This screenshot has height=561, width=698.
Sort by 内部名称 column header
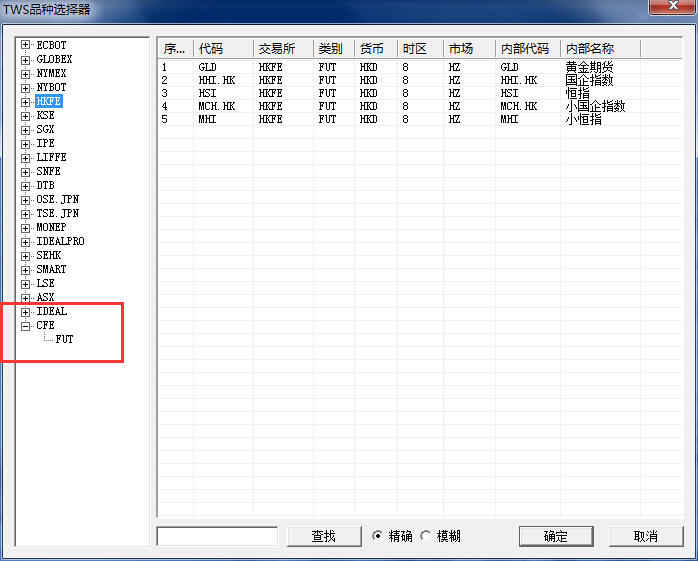(x=601, y=49)
